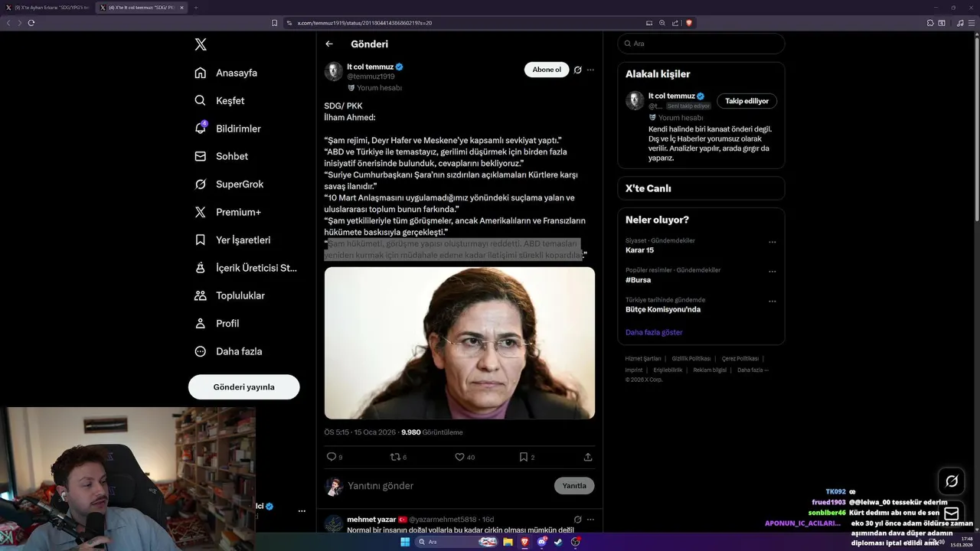980x551 pixels.
Task: Click Abone ol button
Action: point(547,70)
